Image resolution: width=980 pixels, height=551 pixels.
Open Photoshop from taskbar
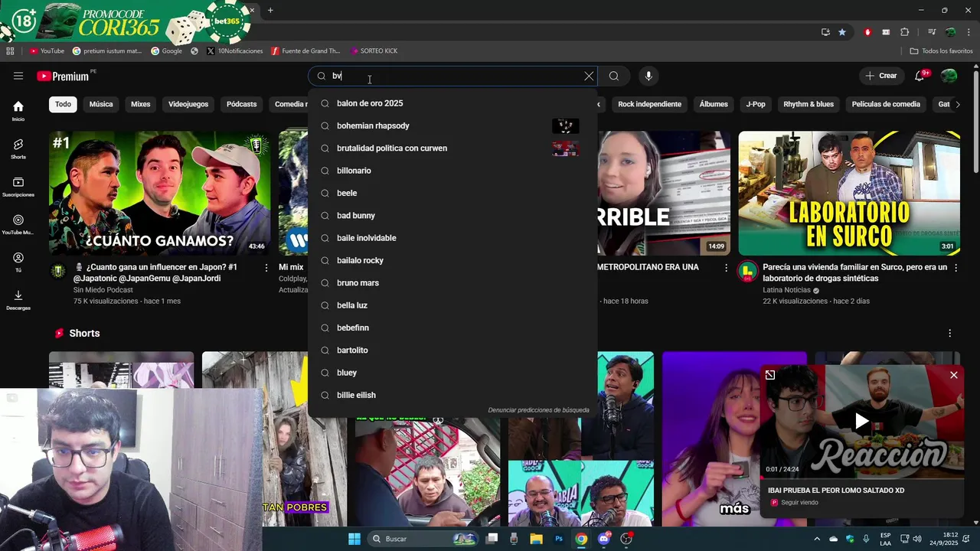point(559,539)
